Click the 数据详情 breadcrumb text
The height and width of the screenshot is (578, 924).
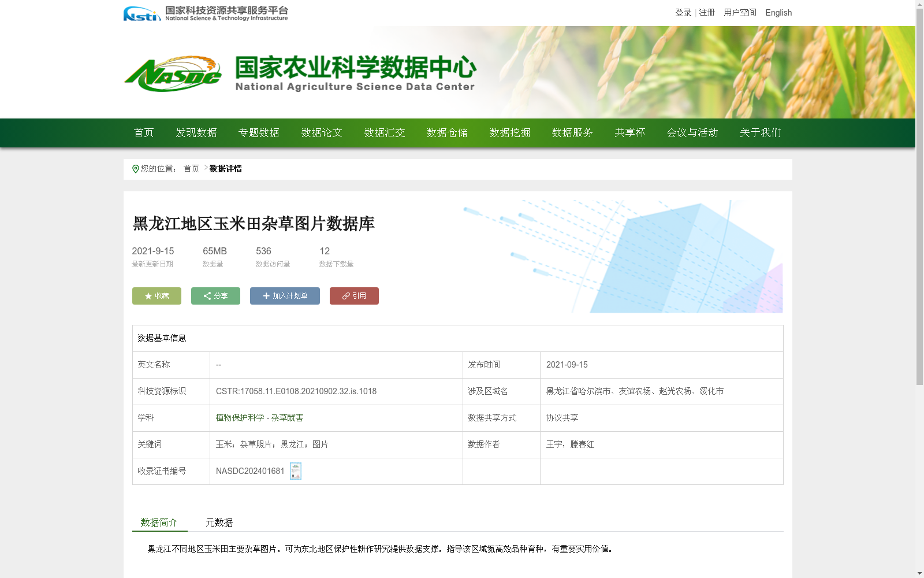(x=226, y=169)
